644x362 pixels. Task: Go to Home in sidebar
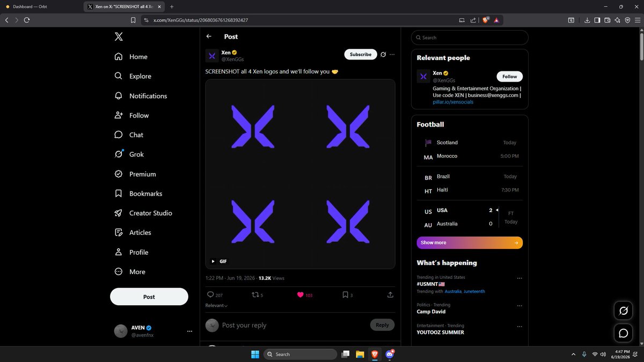point(131,57)
